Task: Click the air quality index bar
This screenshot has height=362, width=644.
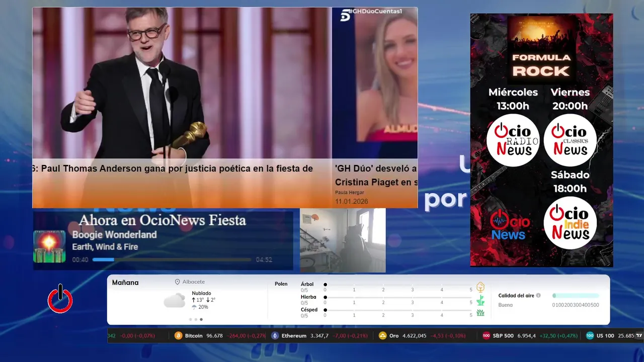Action: point(576,296)
